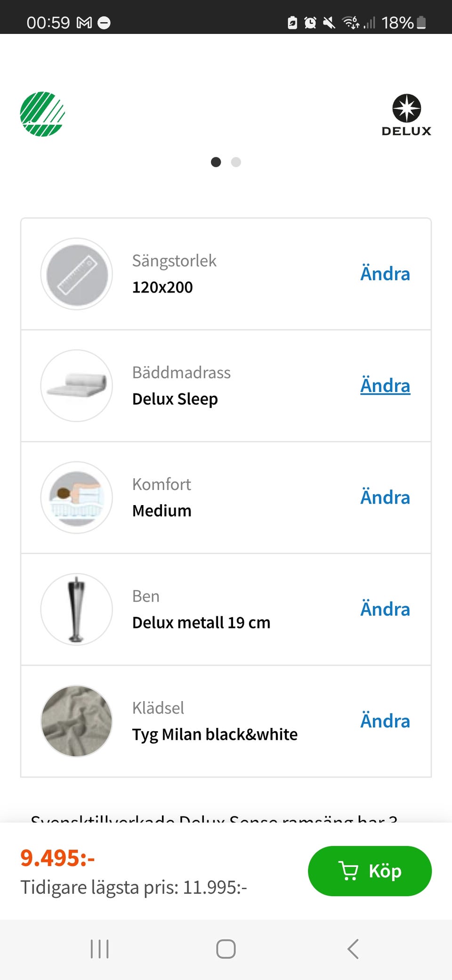Viewport: 452px width, 980px height.
Task: Tap the Android recent apps button
Action: click(x=99, y=949)
